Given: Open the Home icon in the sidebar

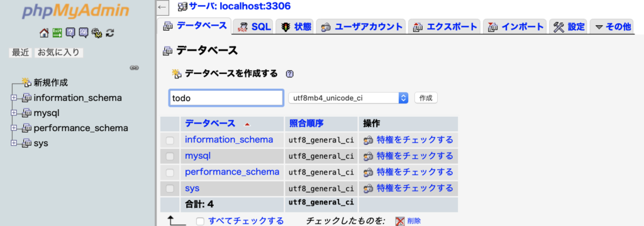Looking at the screenshot, I should pyautogui.click(x=44, y=33).
